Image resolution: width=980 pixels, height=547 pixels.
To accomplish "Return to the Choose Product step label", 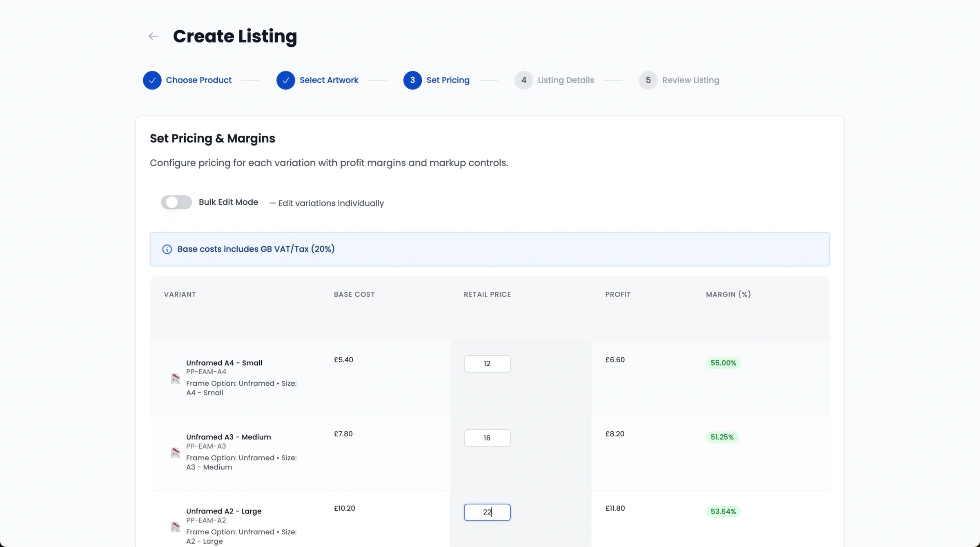I will click(198, 80).
